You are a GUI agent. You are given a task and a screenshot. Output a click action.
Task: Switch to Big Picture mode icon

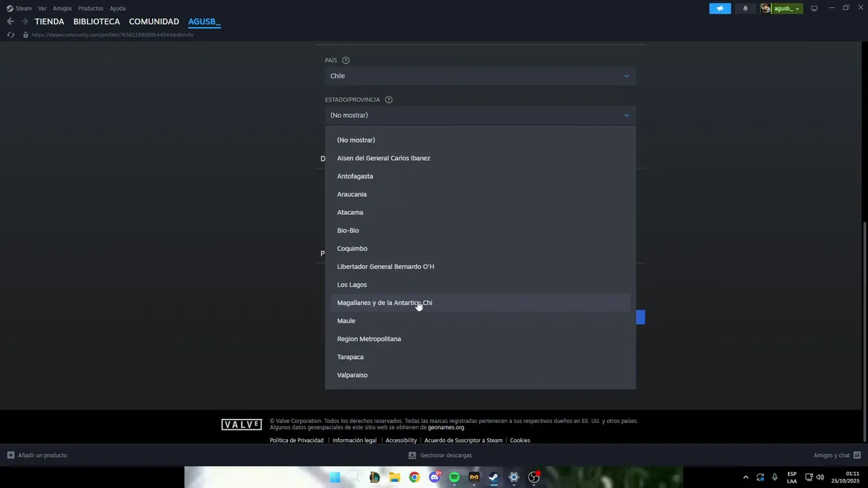point(814,8)
